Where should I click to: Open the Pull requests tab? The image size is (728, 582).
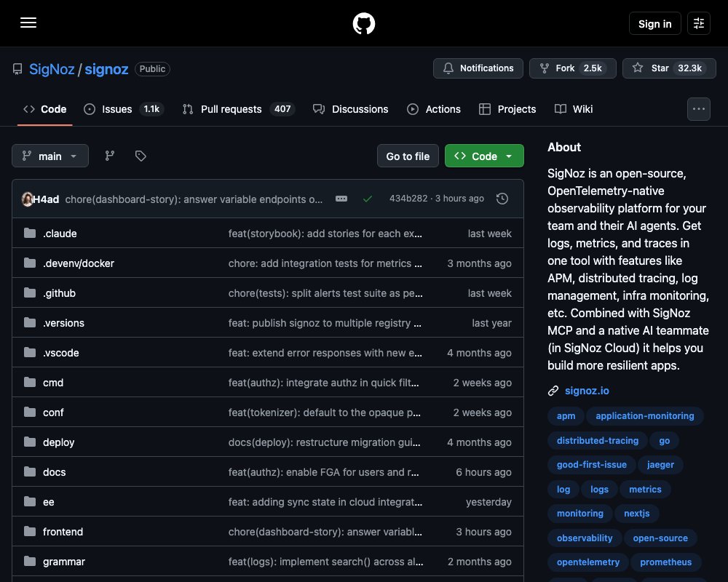[x=239, y=109]
